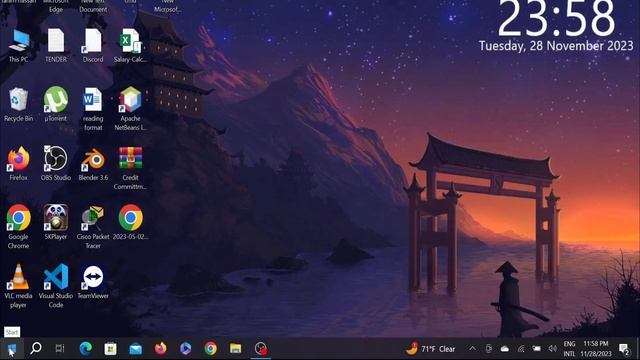Image resolution: width=640 pixels, height=360 pixels.
Task: Select the µTorrent desktop shortcut
Action: pyautogui.click(x=56, y=105)
